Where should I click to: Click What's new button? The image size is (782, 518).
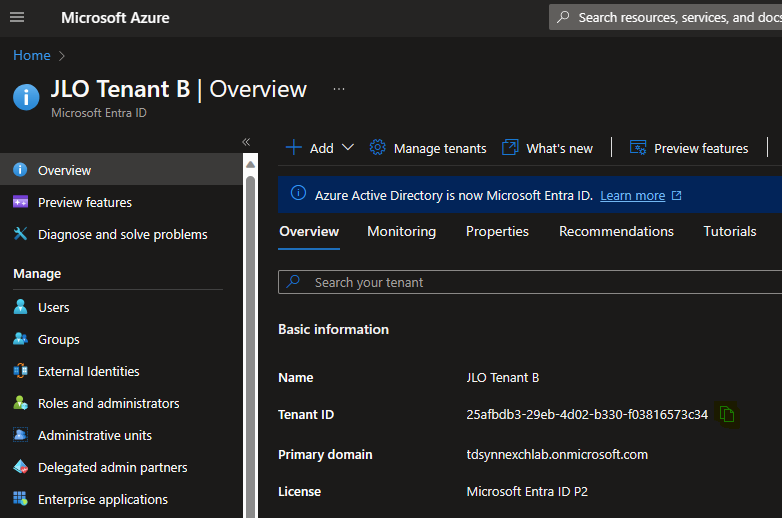547,148
